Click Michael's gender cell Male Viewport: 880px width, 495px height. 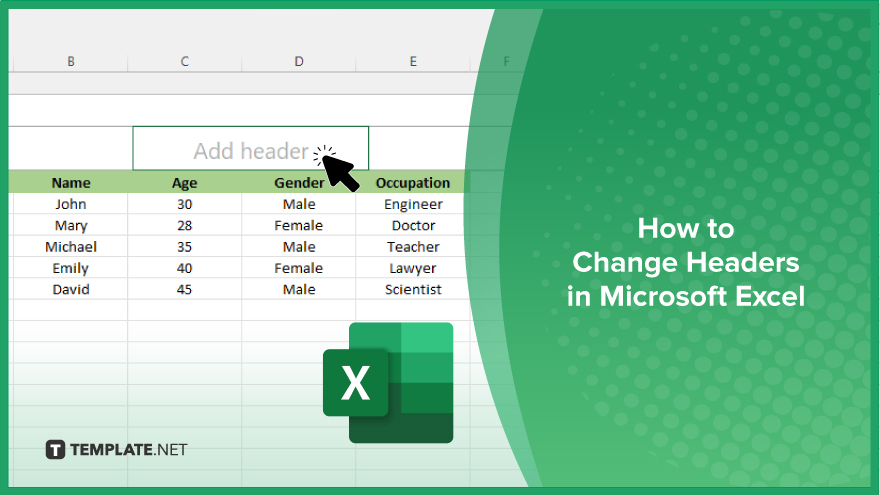(x=299, y=246)
